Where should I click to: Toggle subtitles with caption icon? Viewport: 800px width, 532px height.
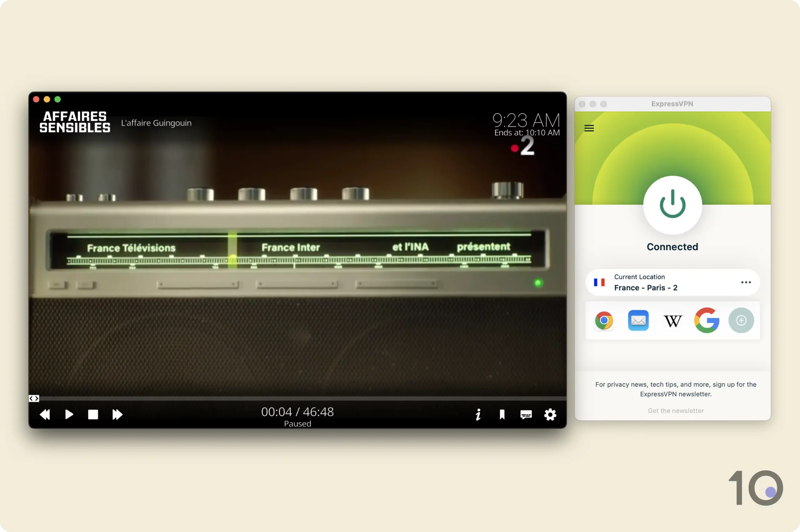[525, 414]
